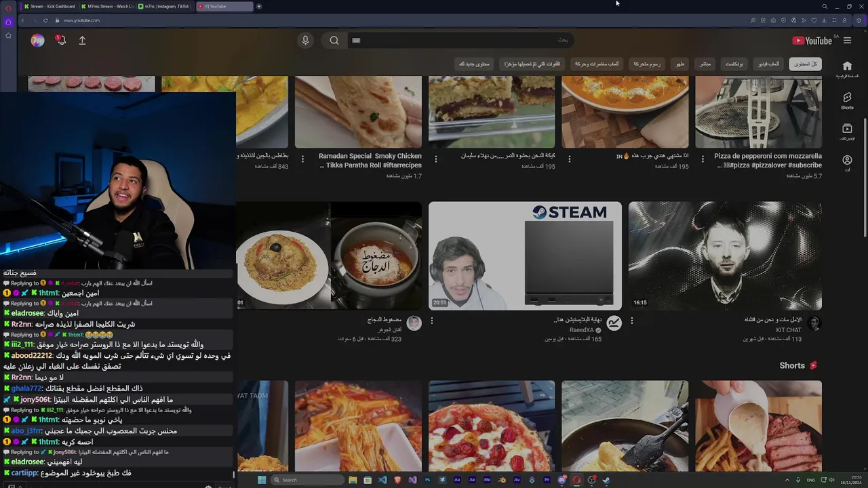Screen dimensions: 868x488
Task: Click the upload video arrow icon
Action: [82, 41]
